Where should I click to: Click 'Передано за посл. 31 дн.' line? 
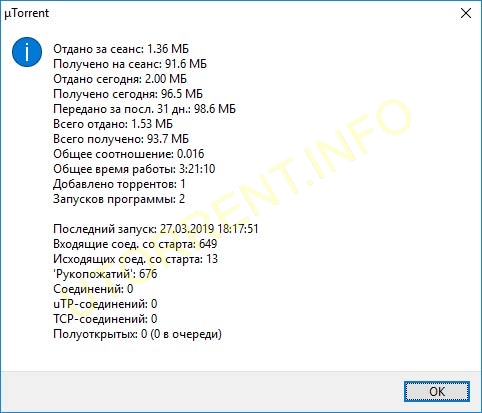pos(144,109)
